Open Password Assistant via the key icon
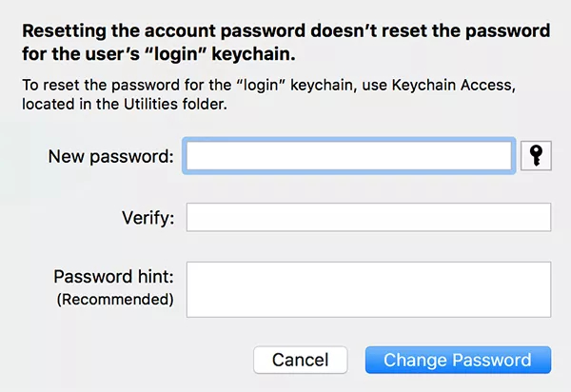Image resolution: width=571 pixels, height=392 pixels. 536,155
